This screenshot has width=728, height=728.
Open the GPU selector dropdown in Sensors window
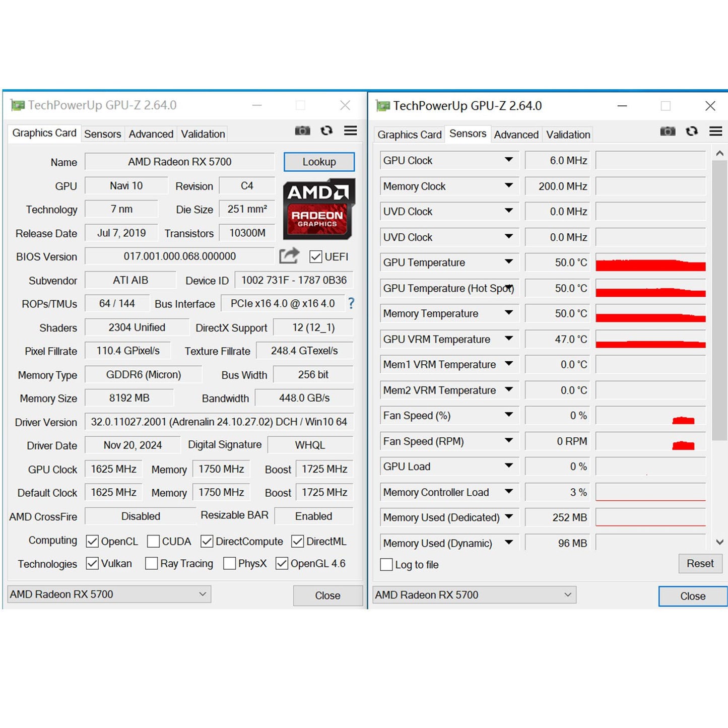coord(474,595)
